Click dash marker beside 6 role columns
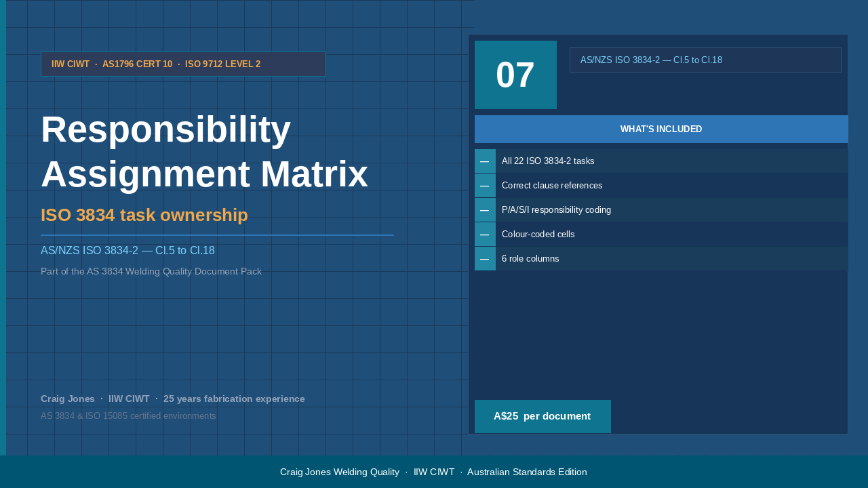 click(x=485, y=259)
